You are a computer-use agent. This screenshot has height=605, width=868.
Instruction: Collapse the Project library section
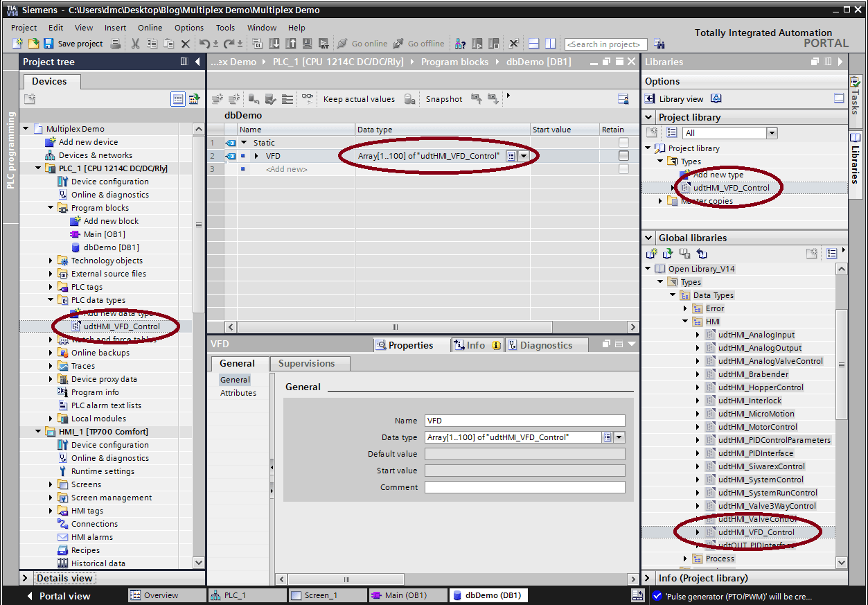tap(649, 117)
